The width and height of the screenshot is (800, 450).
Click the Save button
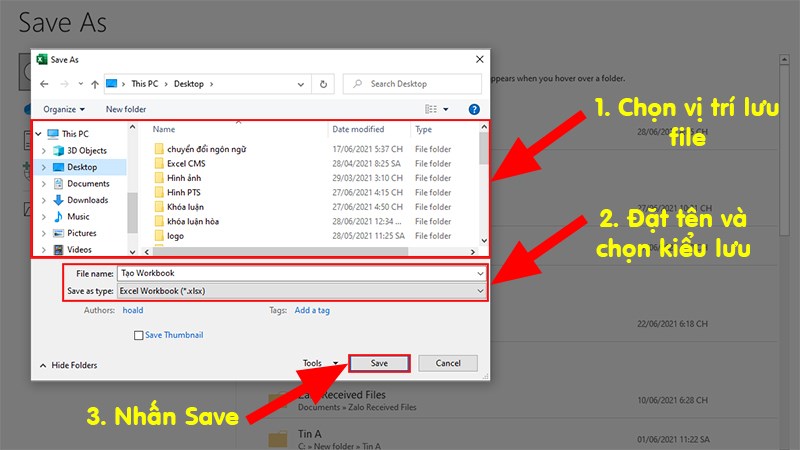click(x=379, y=363)
